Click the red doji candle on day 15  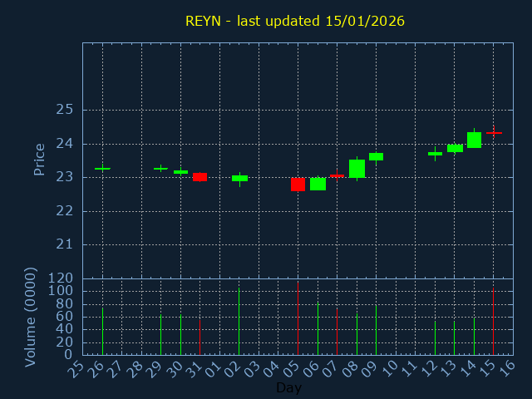click(494, 133)
